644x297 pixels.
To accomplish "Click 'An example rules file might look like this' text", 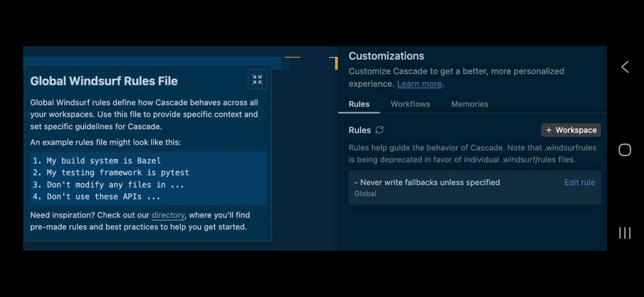I will coord(106,142).
